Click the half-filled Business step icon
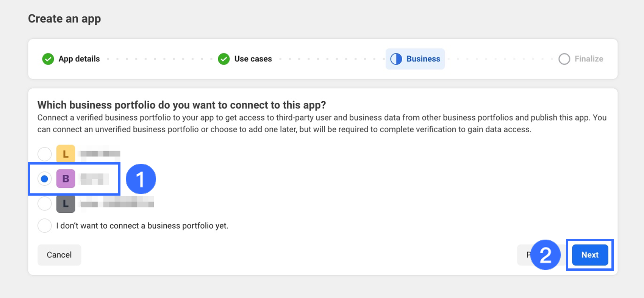Screen dimensions: 644x298 tap(396, 59)
